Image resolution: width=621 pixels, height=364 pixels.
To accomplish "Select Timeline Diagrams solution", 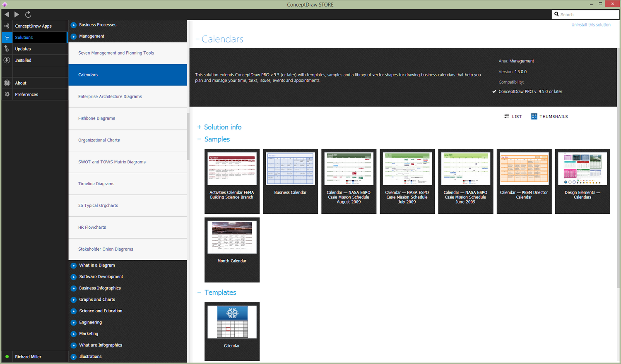I will coord(128,184).
